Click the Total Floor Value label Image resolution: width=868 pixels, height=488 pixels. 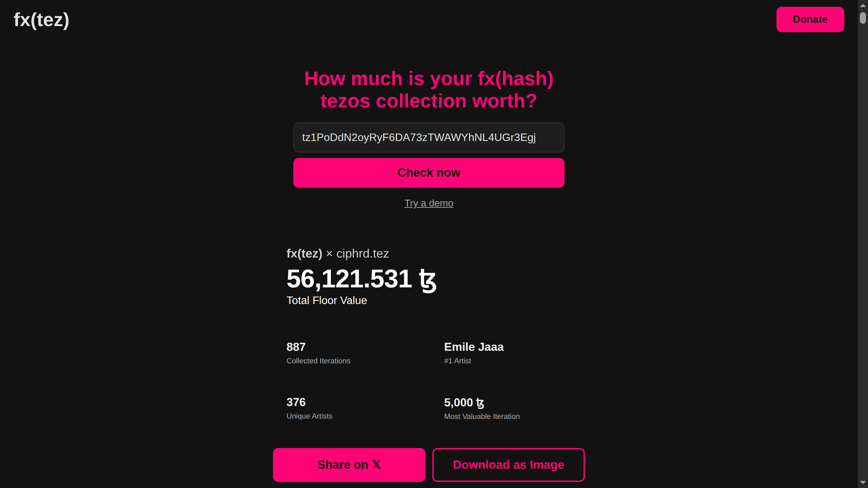327,301
